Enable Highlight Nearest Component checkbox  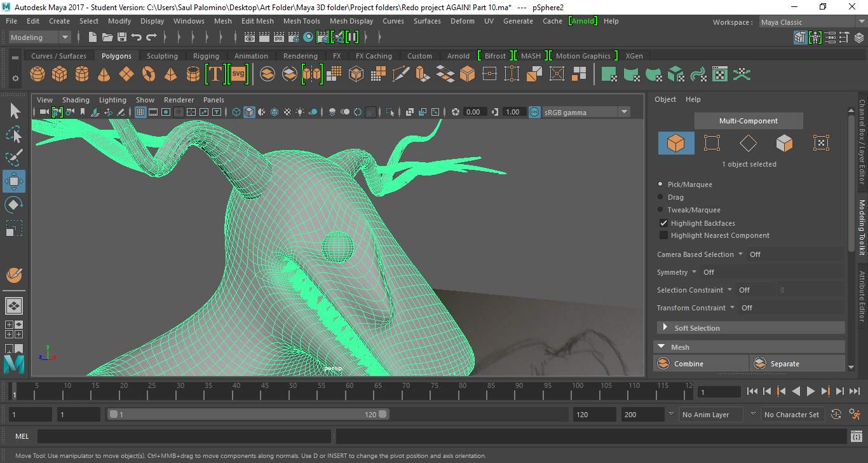click(663, 235)
